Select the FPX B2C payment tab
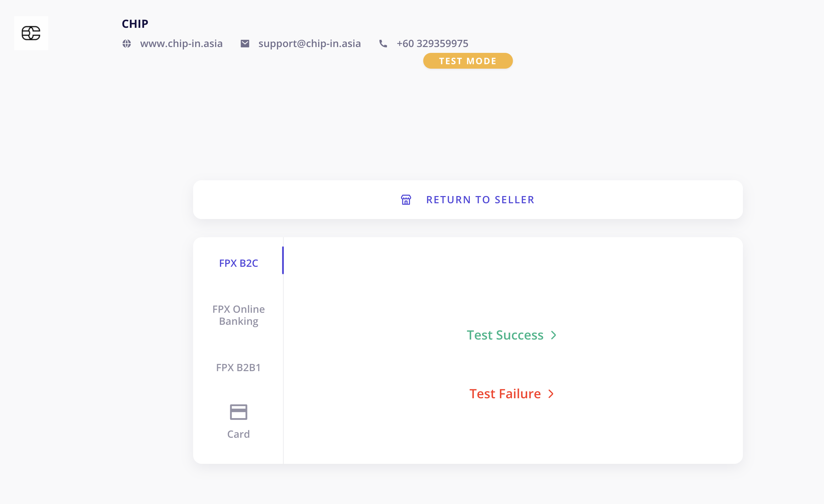The height and width of the screenshot is (504, 824). coord(238,263)
